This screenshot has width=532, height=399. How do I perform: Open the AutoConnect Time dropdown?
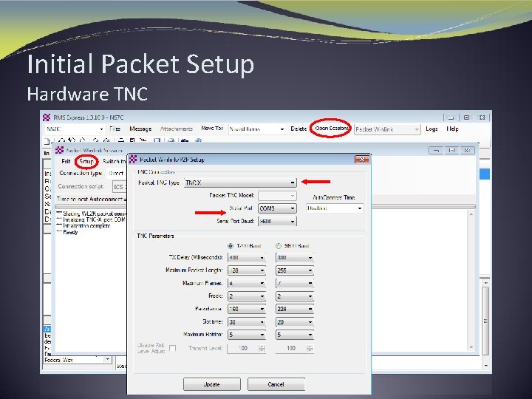[360, 208]
